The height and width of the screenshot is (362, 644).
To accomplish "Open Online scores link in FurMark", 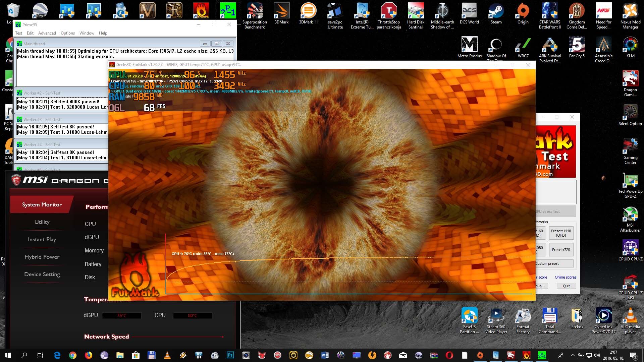I will tap(565, 277).
